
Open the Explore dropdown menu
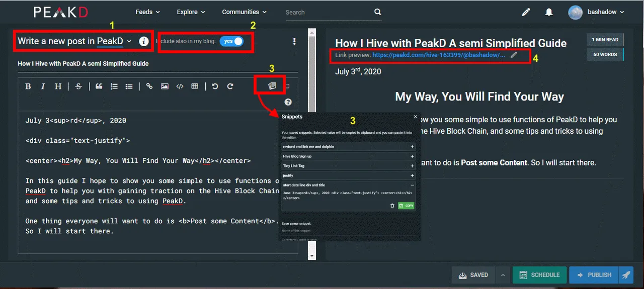coord(191,12)
